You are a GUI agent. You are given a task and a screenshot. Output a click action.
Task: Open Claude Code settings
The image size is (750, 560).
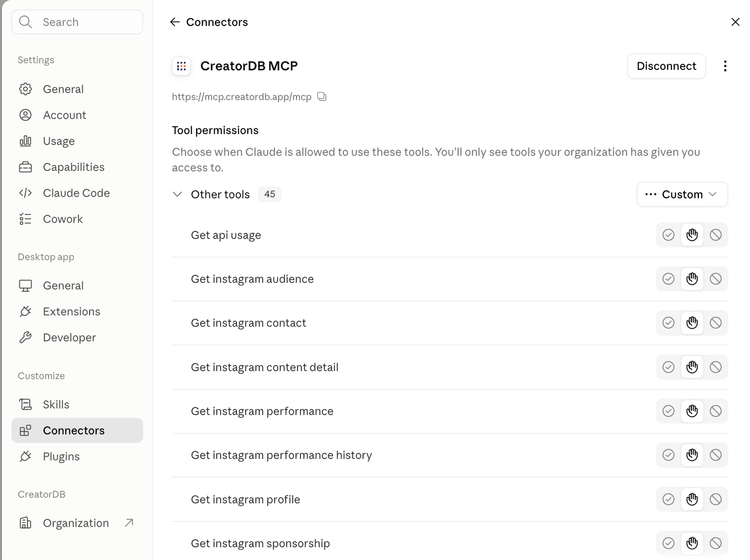pyautogui.click(x=77, y=193)
